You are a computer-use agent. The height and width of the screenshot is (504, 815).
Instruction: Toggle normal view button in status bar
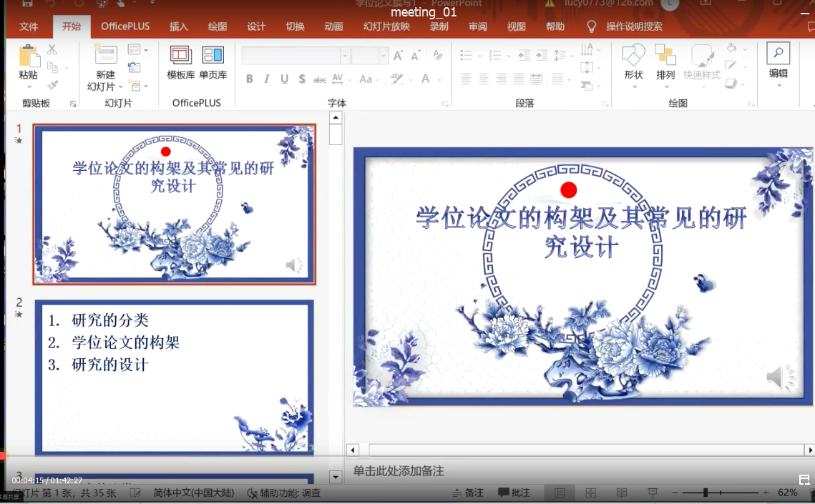tap(560, 493)
